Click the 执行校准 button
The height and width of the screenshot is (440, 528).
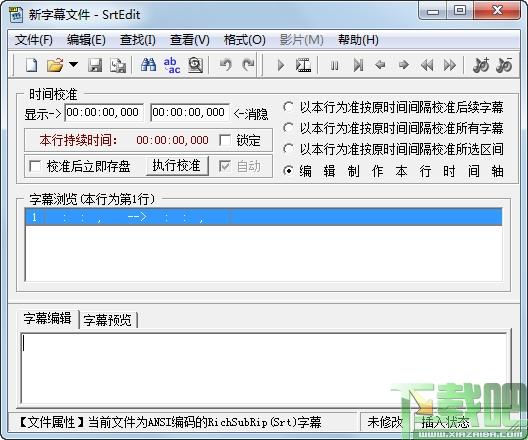[177, 166]
